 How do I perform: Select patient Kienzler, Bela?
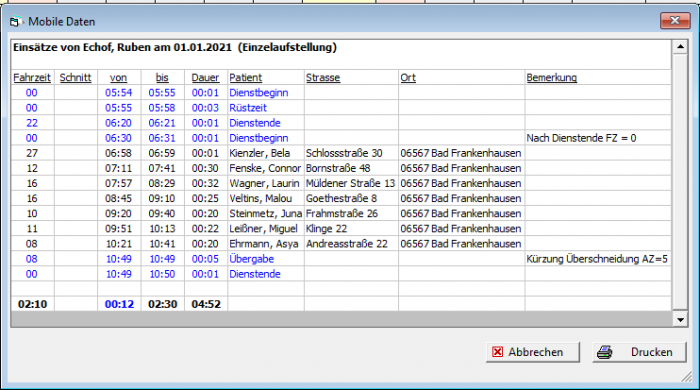(259, 153)
